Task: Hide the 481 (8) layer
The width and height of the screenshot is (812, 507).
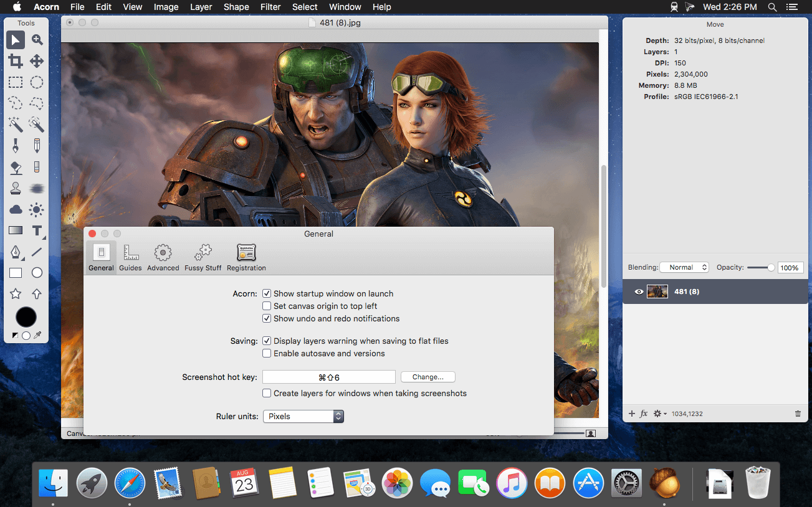Action: pyautogui.click(x=639, y=291)
